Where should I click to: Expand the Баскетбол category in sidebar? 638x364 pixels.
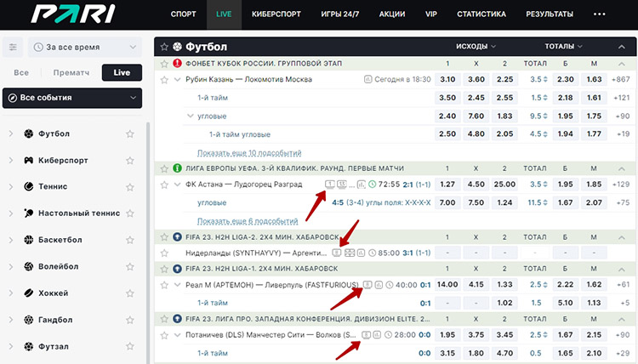coord(11,240)
